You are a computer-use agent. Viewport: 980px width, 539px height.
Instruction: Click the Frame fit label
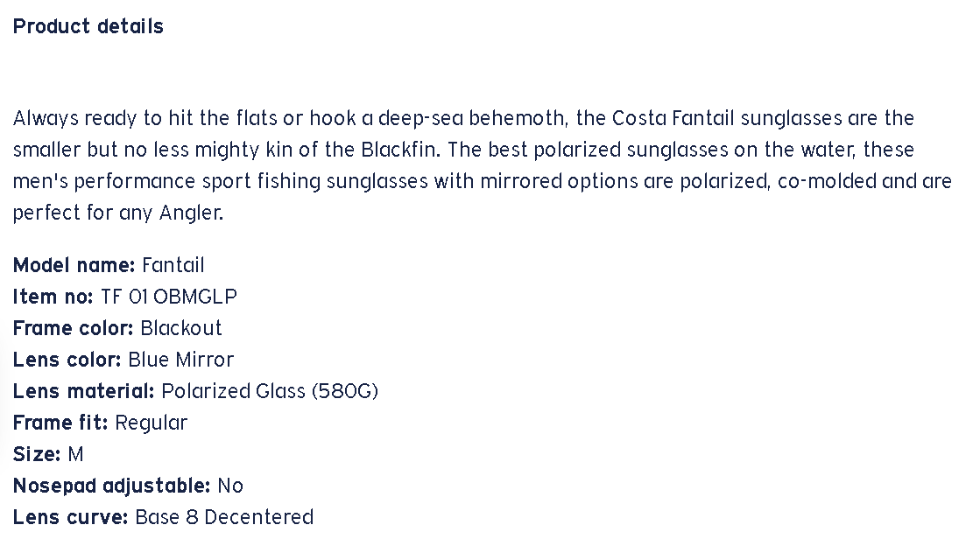(x=60, y=423)
